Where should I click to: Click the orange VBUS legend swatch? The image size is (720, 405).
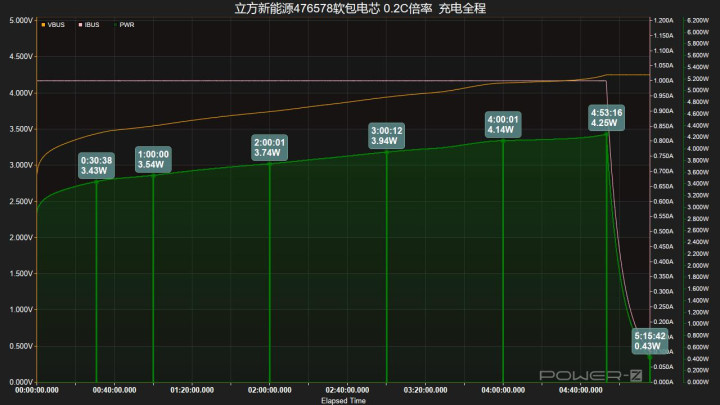[43, 25]
